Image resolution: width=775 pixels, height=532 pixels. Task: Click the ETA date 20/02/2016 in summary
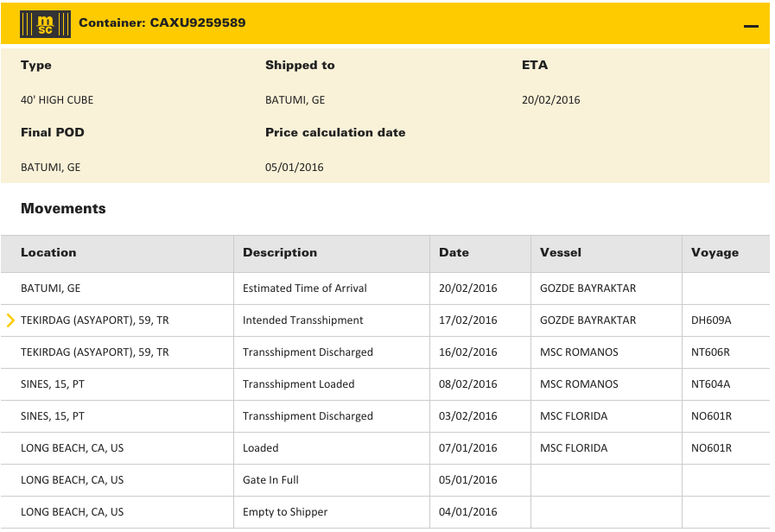[551, 100]
